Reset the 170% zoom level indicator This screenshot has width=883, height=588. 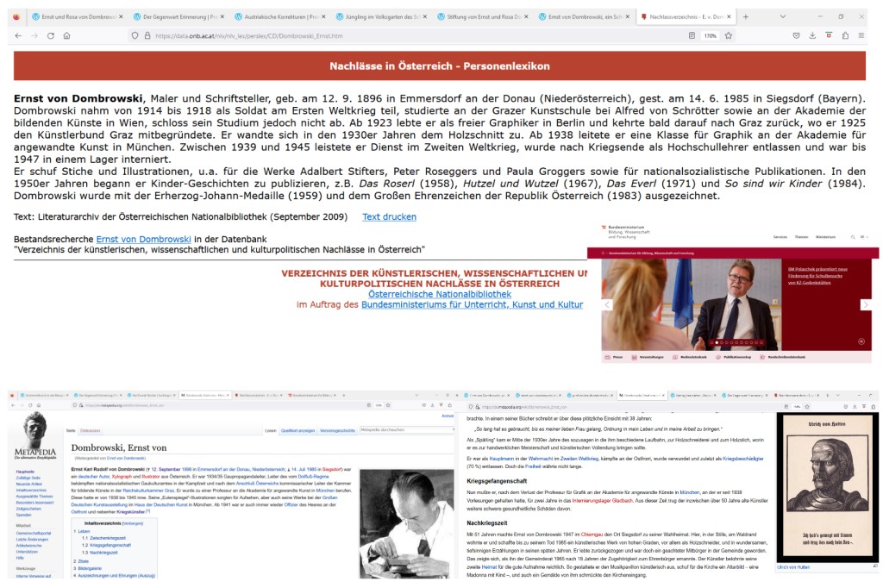point(710,35)
